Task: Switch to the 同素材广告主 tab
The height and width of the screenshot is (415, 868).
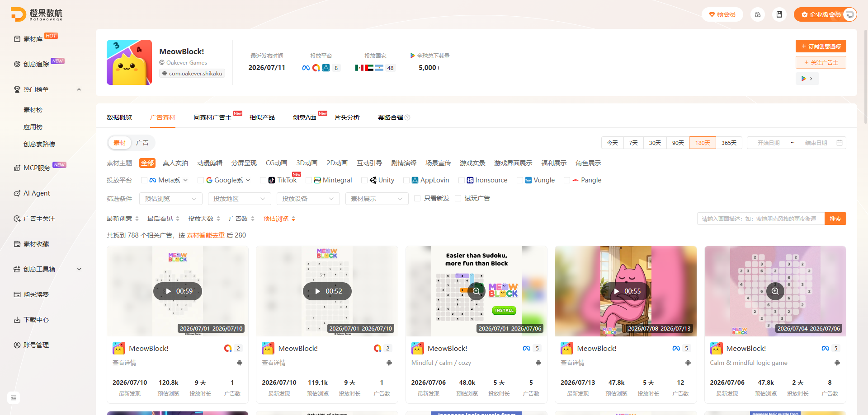Action: (212, 117)
